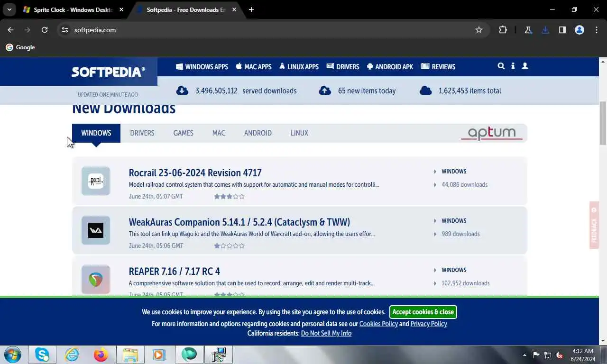
Task: Open Chrome Labs flask icon
Action: (528, 30)
